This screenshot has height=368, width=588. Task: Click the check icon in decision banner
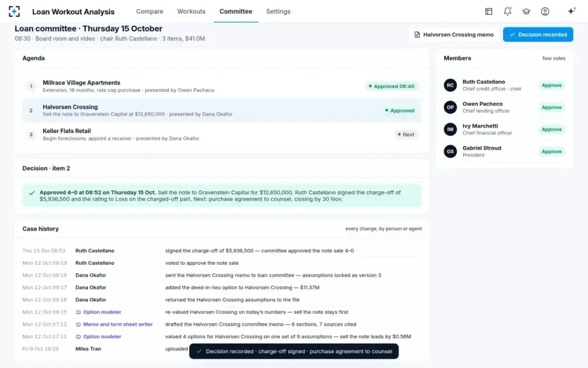tap(32, 193)
